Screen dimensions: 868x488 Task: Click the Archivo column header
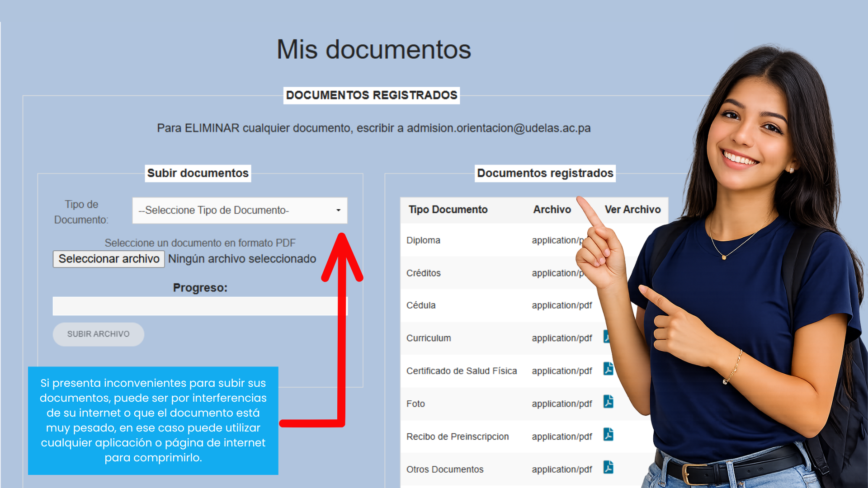click(x=552, y=210)
